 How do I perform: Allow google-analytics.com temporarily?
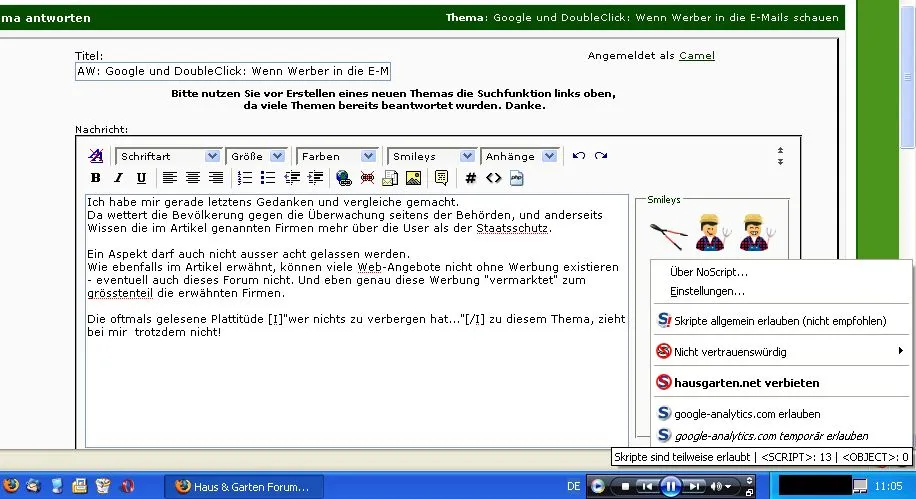771,436
